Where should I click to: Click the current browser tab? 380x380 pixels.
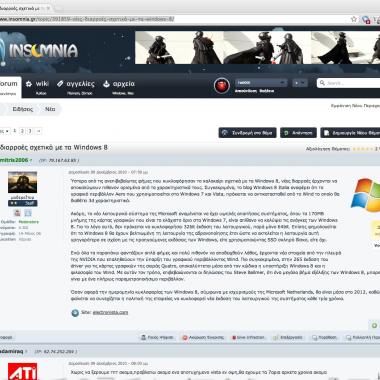[x=25, y=8]
